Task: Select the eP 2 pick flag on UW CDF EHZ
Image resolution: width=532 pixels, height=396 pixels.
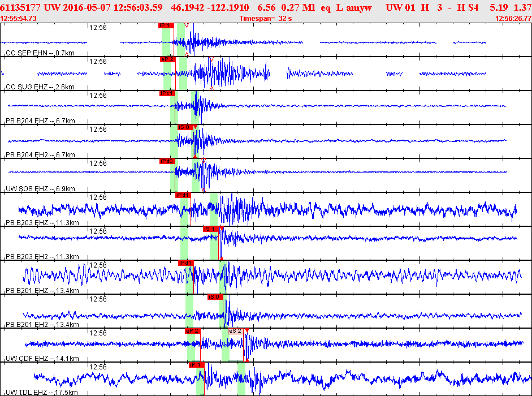Action: point(193,331)
